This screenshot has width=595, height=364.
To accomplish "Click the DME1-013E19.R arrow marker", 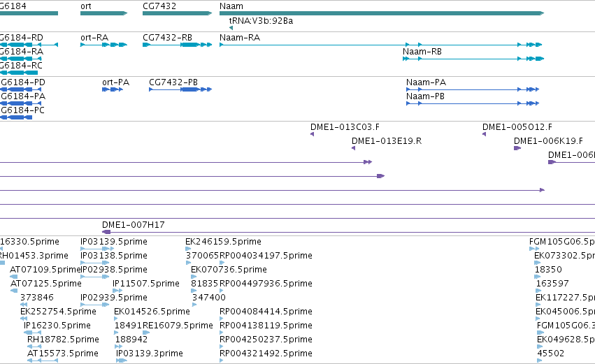I will (x=353, y=148).
